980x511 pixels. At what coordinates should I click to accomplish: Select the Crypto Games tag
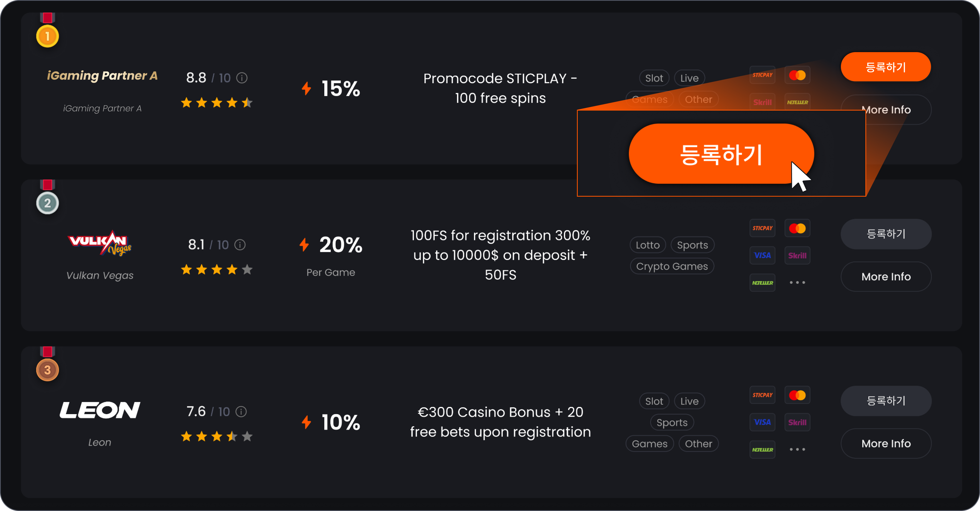point(672,266)
